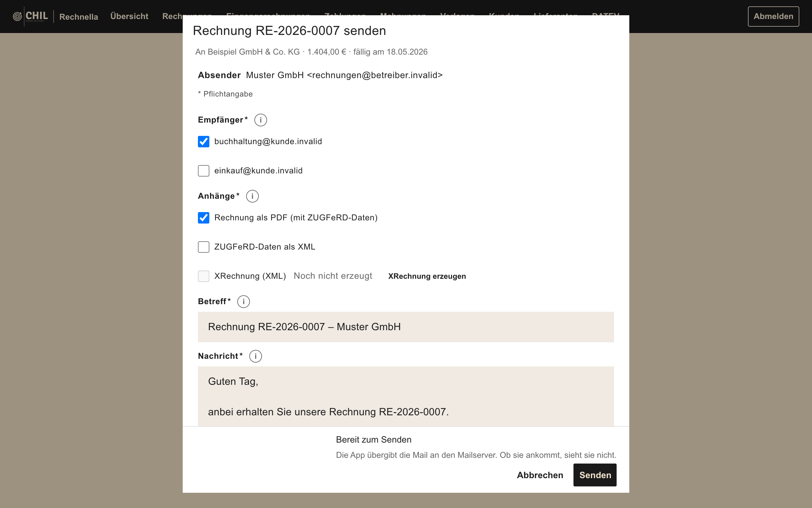
Task: Click the '* Pflichtangabe' note
Action: click(225, 94)
